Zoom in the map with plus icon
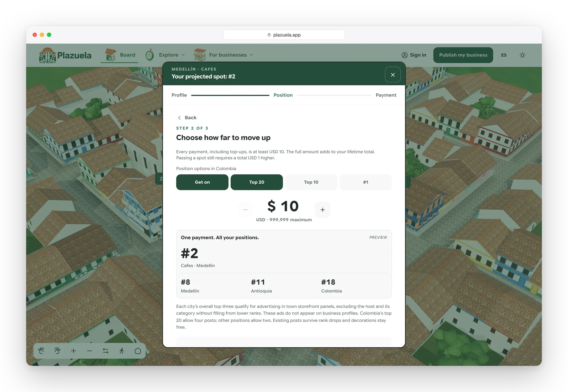 (73, 351)
